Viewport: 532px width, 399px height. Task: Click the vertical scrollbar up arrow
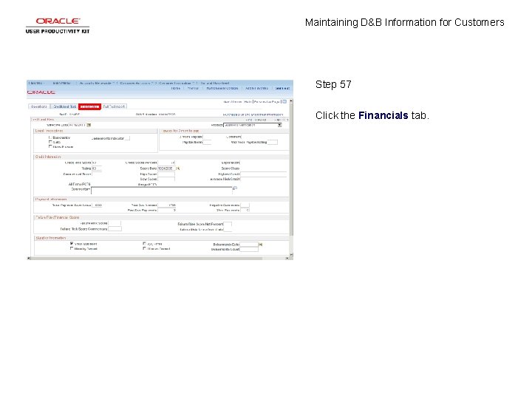[x=291, y=101]
